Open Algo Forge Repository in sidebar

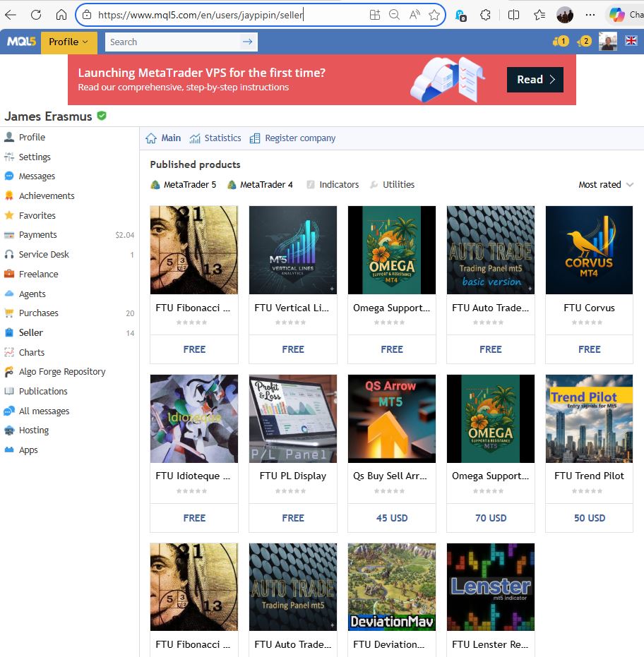(62, 372)
